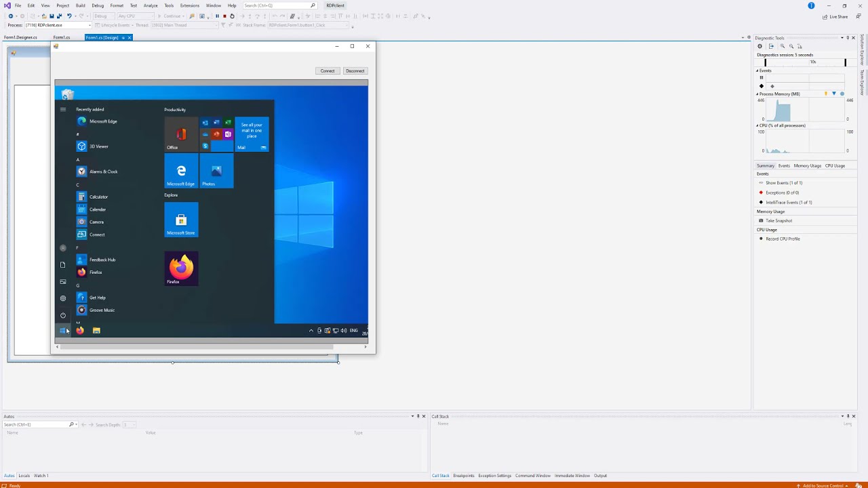Open the Thread dropdown Main Thread
The height and width of the screenshot is (488, 868).
(185, 25)
